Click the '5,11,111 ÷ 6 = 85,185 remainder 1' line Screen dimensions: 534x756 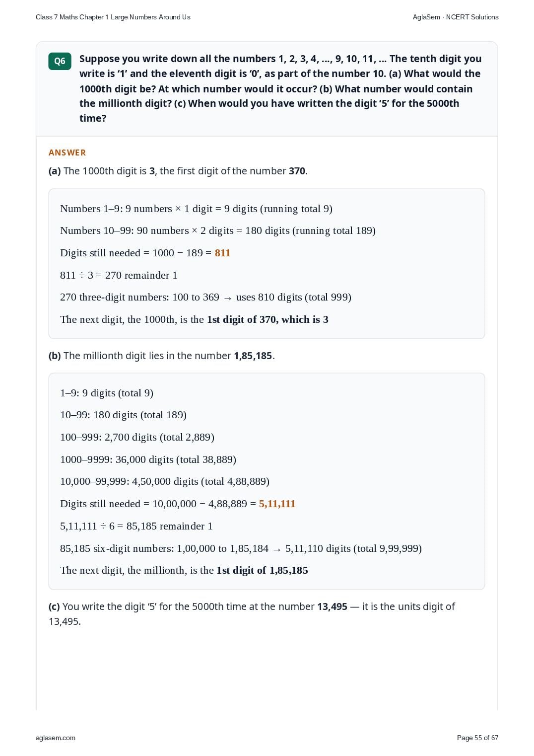point(136,526)
